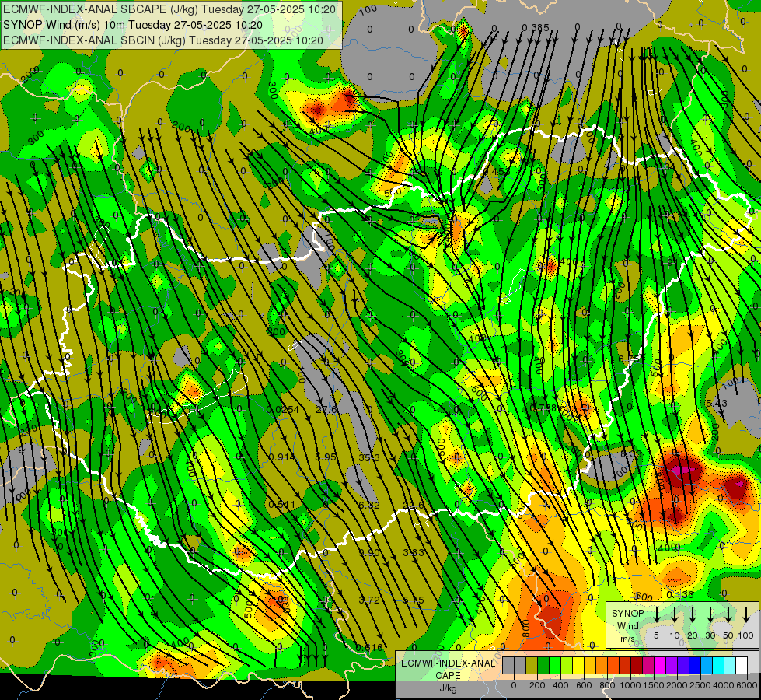
Task: Pick the cyan CAPE legend swatch
Action: coord(717,666)
